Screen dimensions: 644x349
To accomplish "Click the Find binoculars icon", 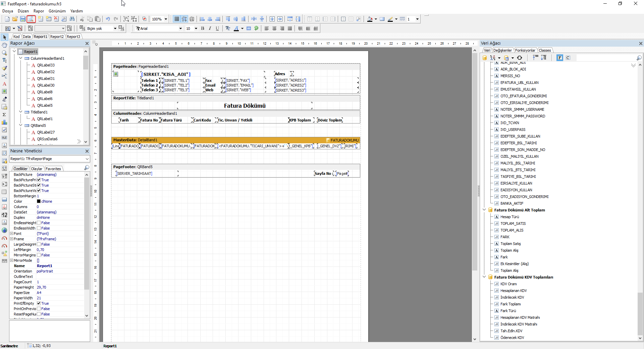I will pyautogui.click(x=72, y=19).
